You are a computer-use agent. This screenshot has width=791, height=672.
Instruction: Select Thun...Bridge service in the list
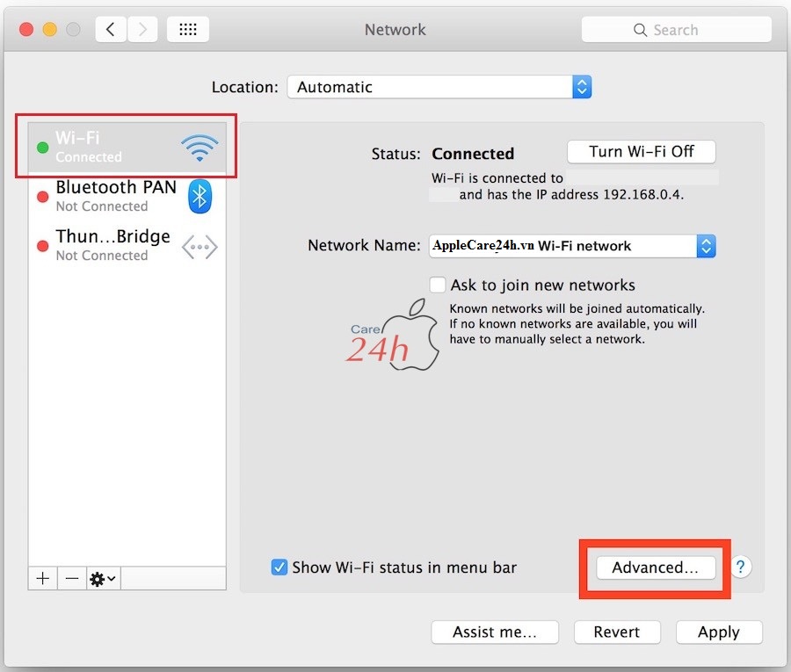pos(127,246)
